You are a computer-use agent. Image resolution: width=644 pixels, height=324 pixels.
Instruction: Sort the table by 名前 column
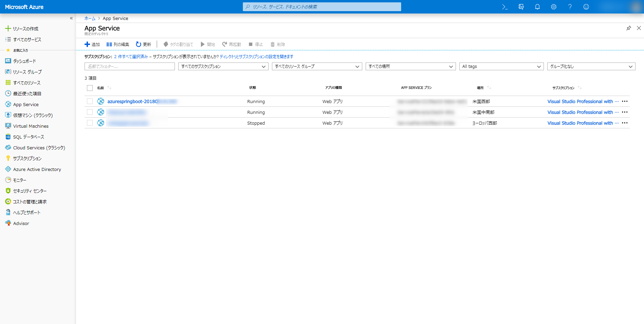100,88
